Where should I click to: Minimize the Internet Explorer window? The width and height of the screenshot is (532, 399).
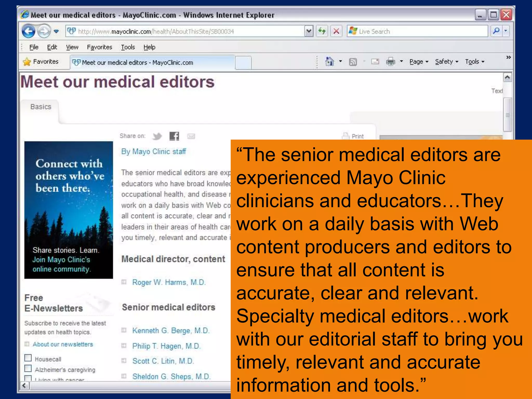click(x=480, y=15)
